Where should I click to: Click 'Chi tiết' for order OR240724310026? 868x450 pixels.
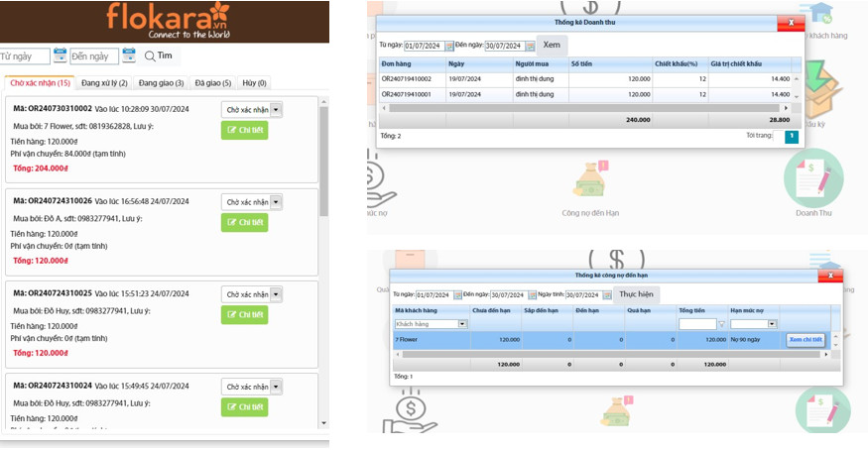(x=245, y=223)
